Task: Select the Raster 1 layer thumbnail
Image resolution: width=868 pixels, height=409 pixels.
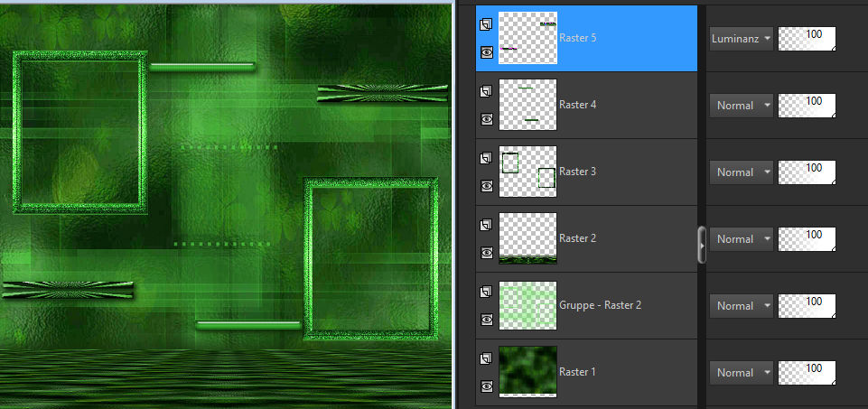Action: pyautogui.click(x=527, y=372)
